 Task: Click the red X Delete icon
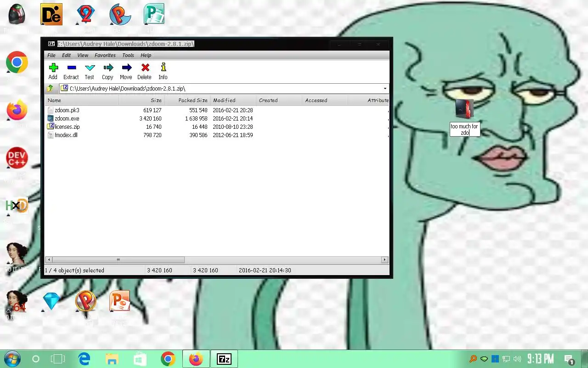[145, 67]
